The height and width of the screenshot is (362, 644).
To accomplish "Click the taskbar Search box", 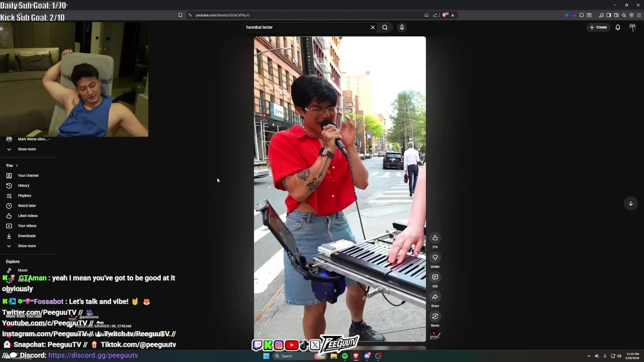I will (x=300, y=356).
